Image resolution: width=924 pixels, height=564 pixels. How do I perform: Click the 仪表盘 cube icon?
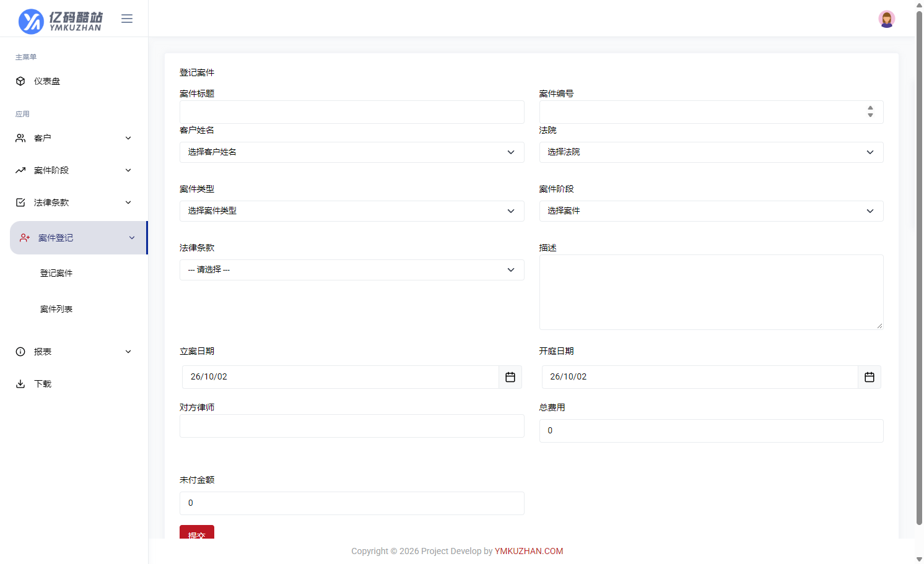(x=20, y=81)
